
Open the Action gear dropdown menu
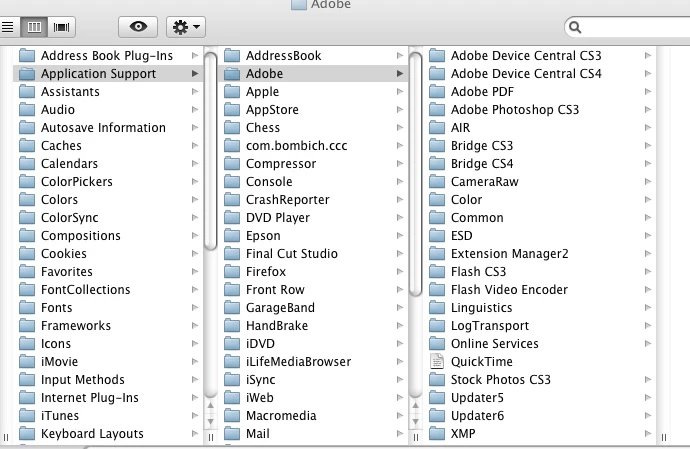pos(186,27)
